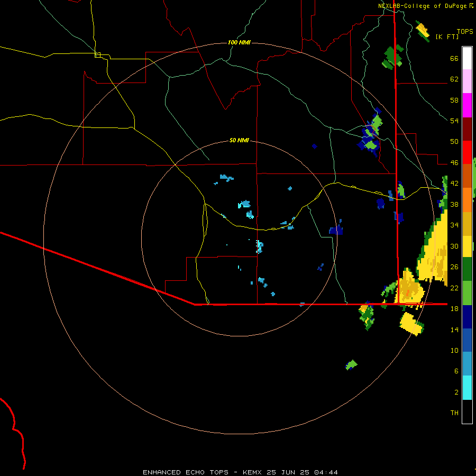Click the 38 legend value
Screen dimensions: 476x476
pyautogui.click(x=454, y=204)
